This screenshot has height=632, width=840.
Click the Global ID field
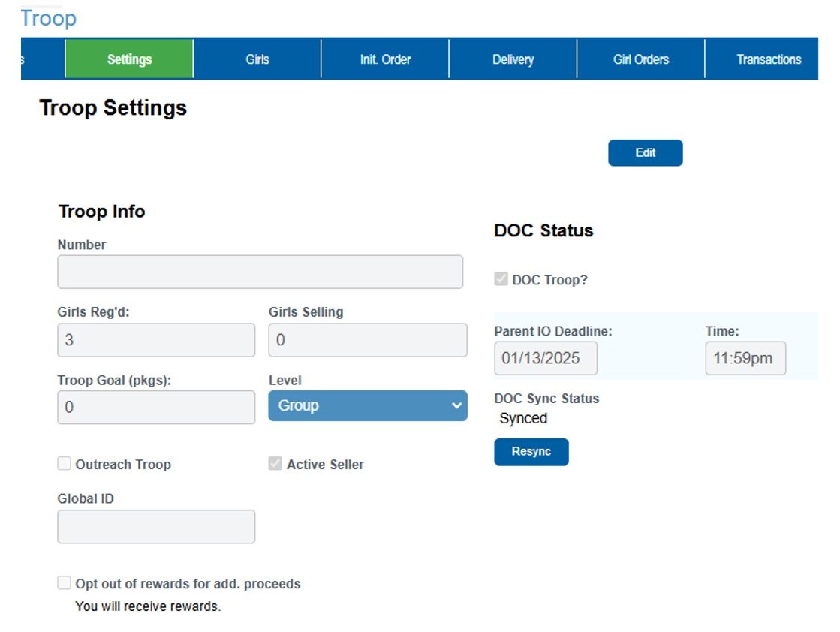[x=156, y=527]
